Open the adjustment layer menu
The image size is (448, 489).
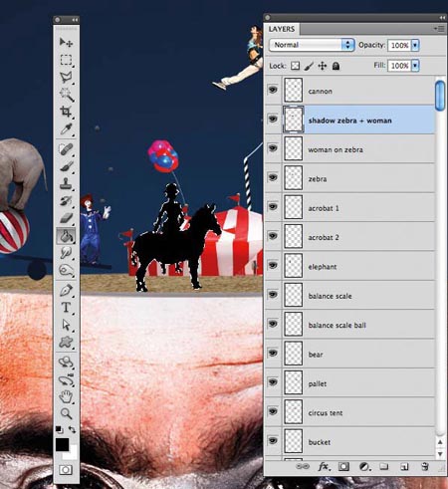click(364, 467)
